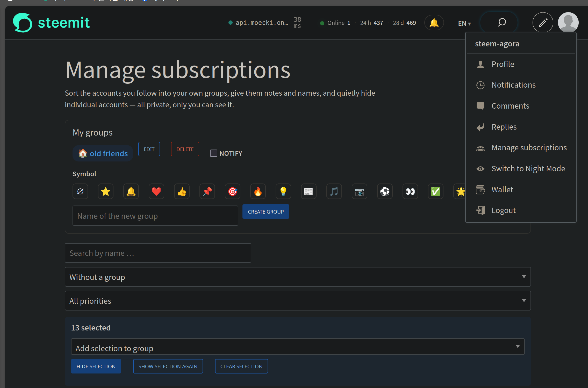Image resolution: width=588 pixels, height=388 pixels.
Task: Click the EDIT group button
Action: point(149,149)
